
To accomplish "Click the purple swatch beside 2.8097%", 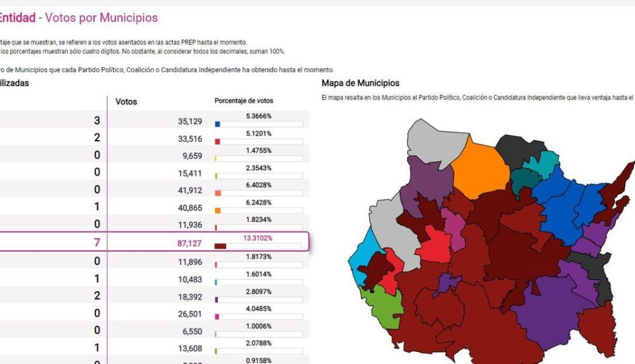I will [x=217, y=299].
